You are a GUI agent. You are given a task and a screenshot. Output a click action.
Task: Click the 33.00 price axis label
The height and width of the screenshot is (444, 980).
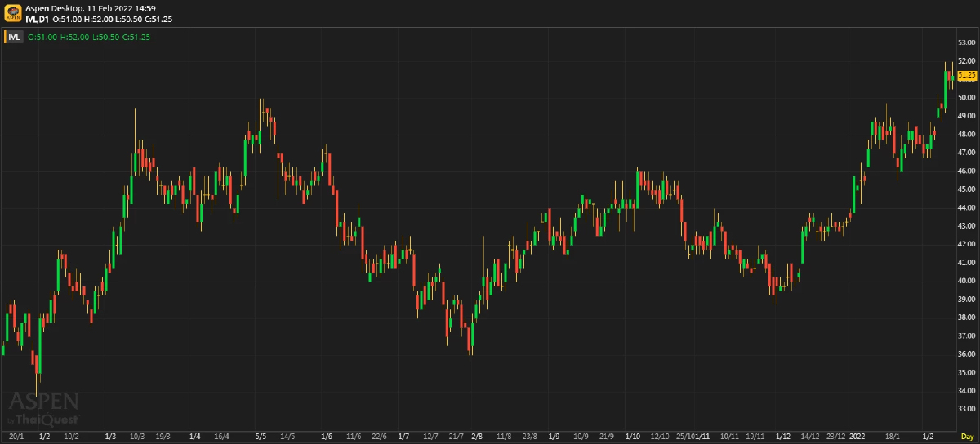(967, 409)
